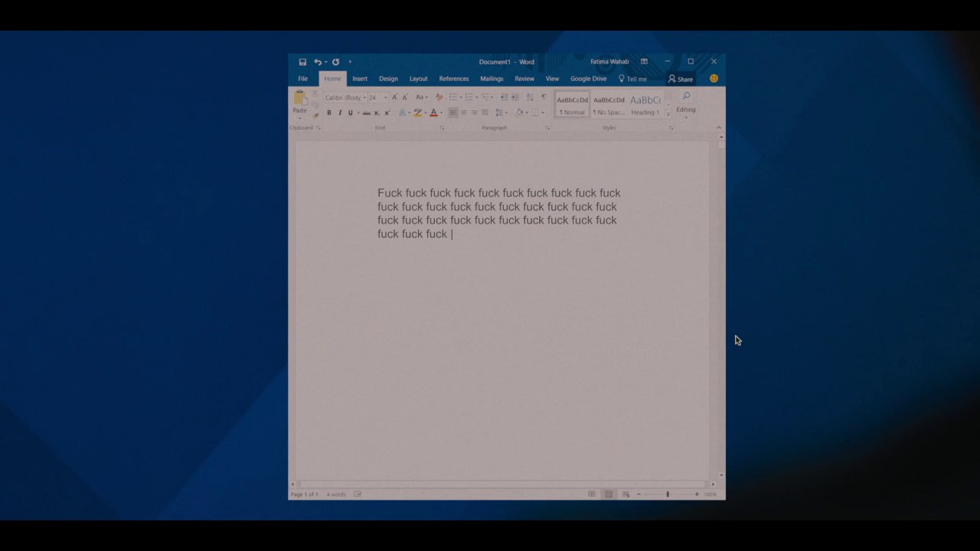
Task: Switch to the References tab
Action: [453, 79]
